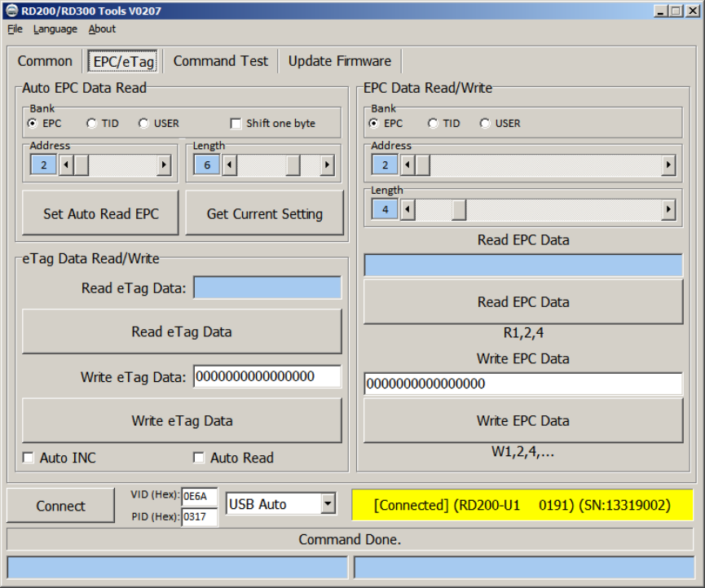Click the Write EPC Data button

coord(523,420)
